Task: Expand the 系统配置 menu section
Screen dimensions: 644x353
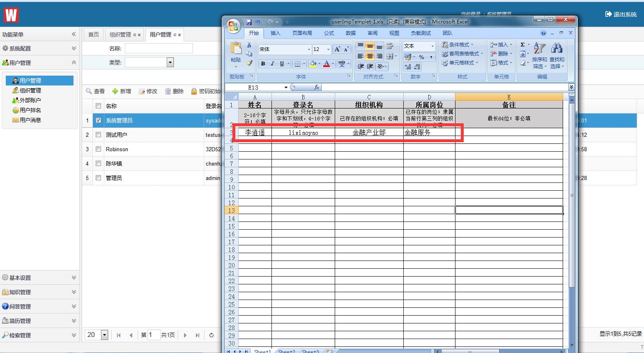Action: tap(74, 48)
